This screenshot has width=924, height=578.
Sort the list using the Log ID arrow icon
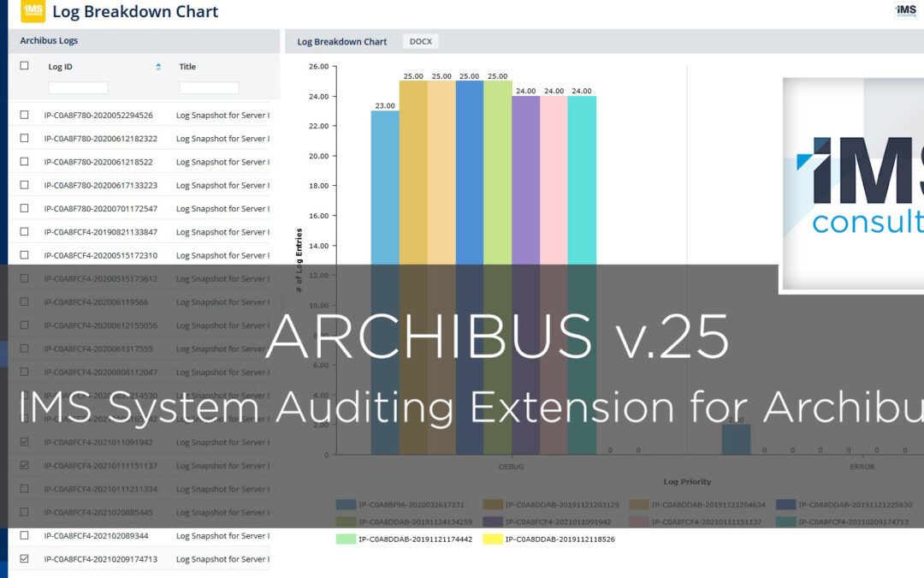point(158,67)
